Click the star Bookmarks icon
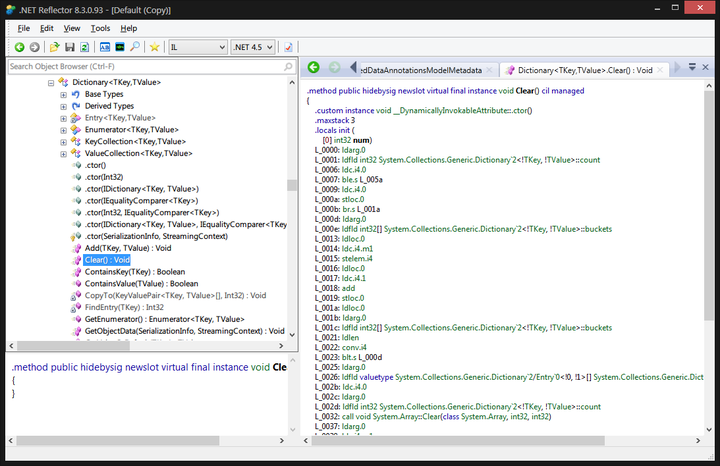 (x=154, y=47)
